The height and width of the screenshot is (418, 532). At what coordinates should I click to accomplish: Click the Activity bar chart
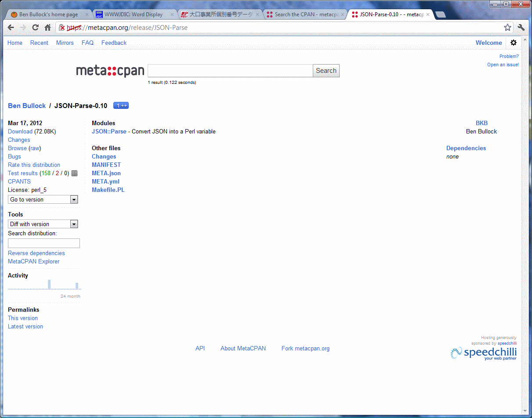point(44,284)
